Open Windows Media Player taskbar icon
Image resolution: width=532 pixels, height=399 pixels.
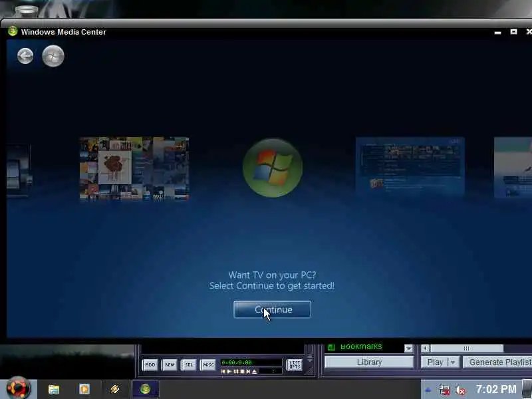84,389
